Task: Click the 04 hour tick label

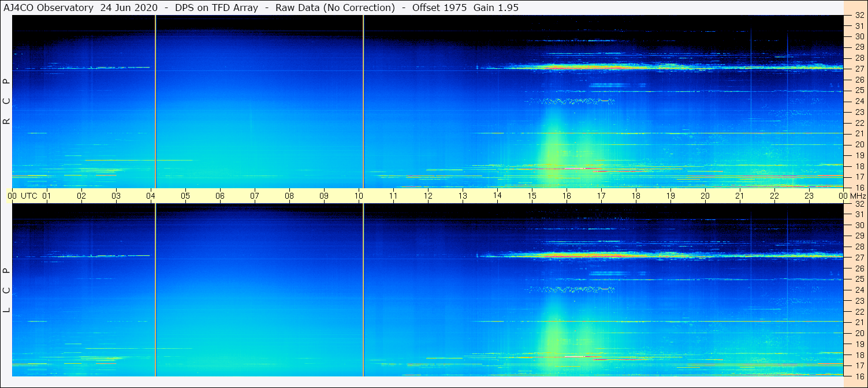Action: [x=151, y=196]
